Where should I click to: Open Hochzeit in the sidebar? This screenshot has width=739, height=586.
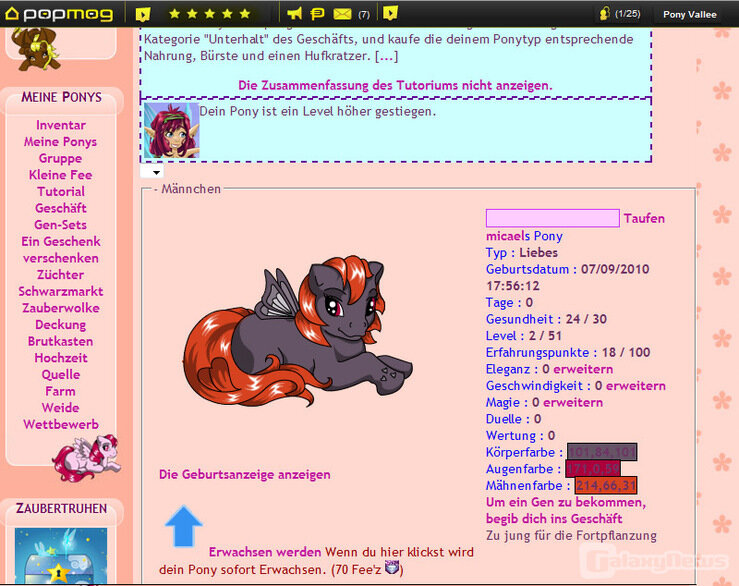pyautogui.click(x=61, y=358)
